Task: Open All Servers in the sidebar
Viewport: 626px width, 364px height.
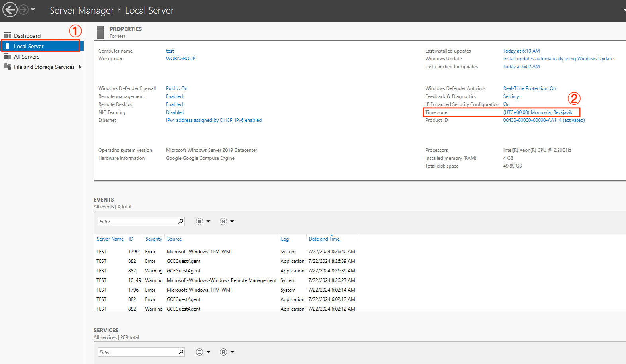Action: tap(27, 57)
